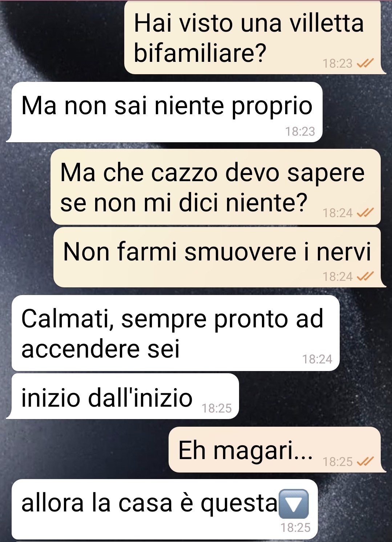Tap the 18:23 timestamp on the received message
Image resolution: width=392 pixels, height=542 pixels.
coord(300,131)
